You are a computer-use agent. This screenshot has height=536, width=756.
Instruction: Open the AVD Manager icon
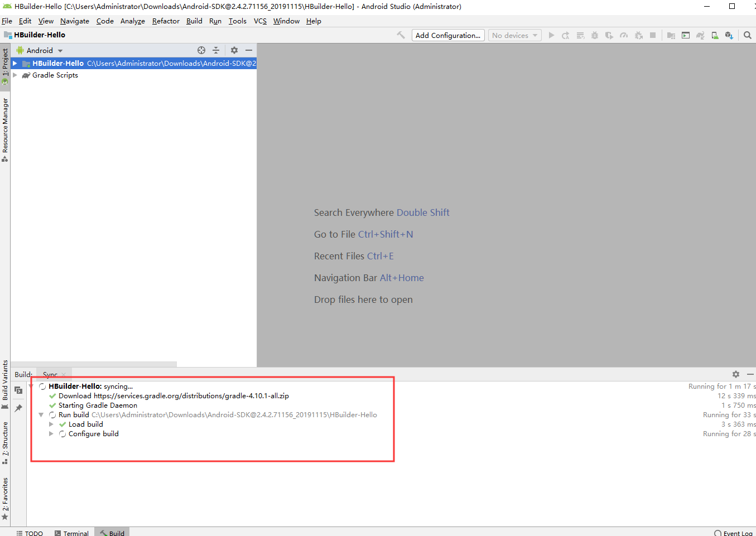click(715, 35)
